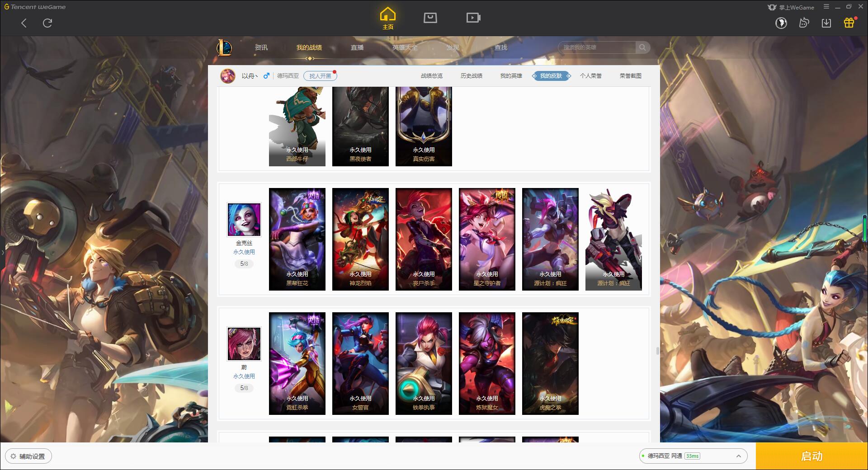
Task: Open the 资讯 tab
Action: click(261, 47)
